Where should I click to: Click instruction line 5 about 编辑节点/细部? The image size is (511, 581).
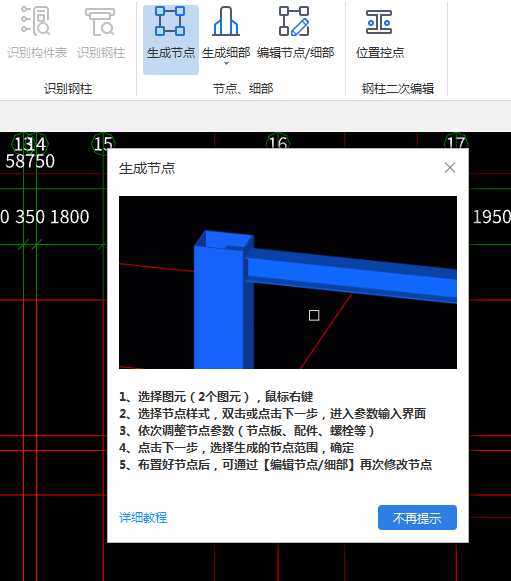pyautogui.click(x=276, y=464)
